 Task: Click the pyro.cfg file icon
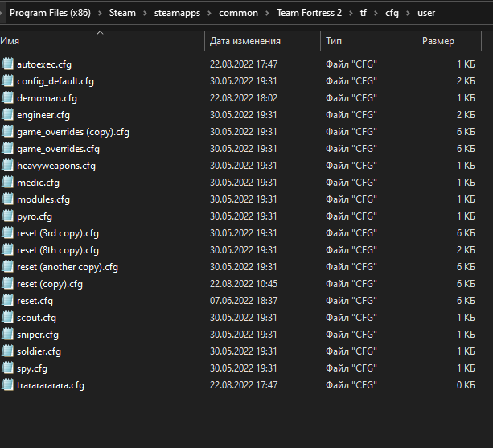[x=7, y=216]
